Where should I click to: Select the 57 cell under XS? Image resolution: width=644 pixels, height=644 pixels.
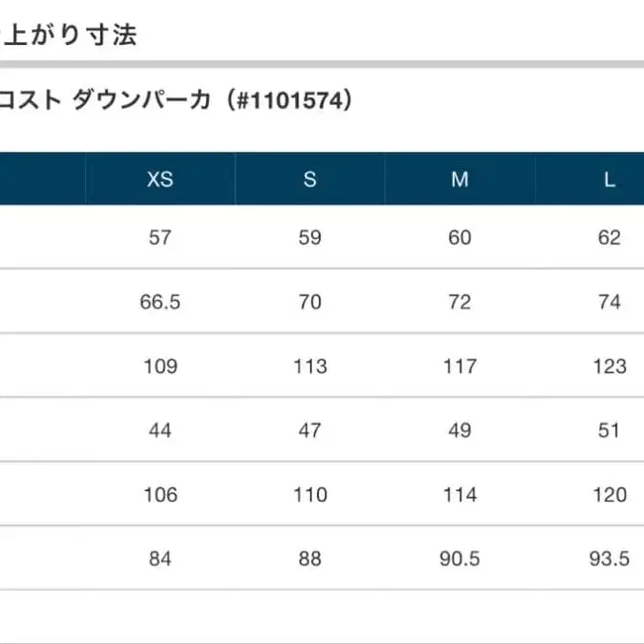[x=160, y=237]
